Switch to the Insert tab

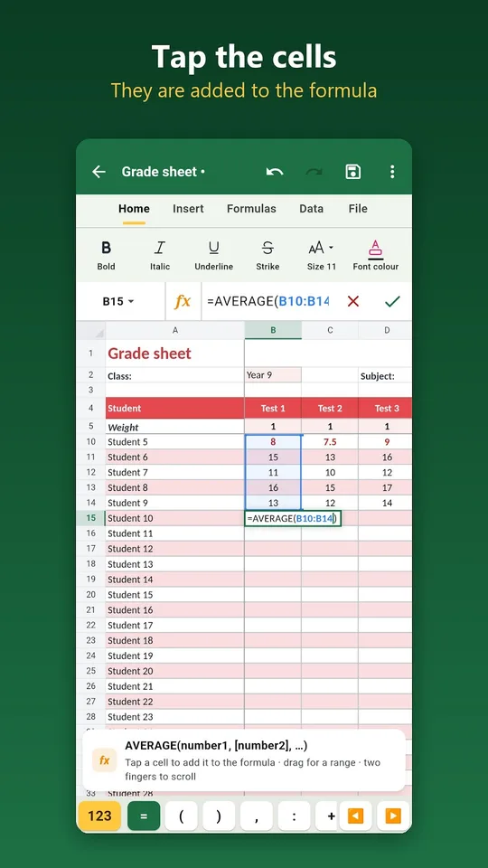point(188,209)
